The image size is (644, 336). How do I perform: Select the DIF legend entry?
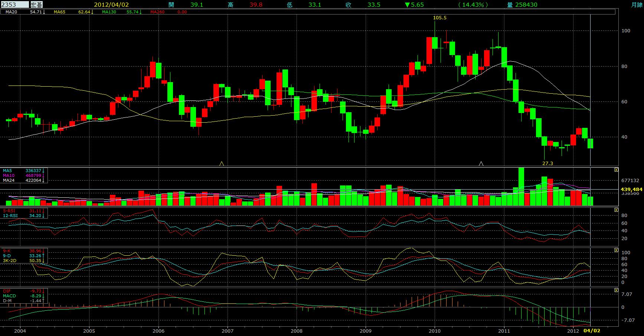(7, 291)
